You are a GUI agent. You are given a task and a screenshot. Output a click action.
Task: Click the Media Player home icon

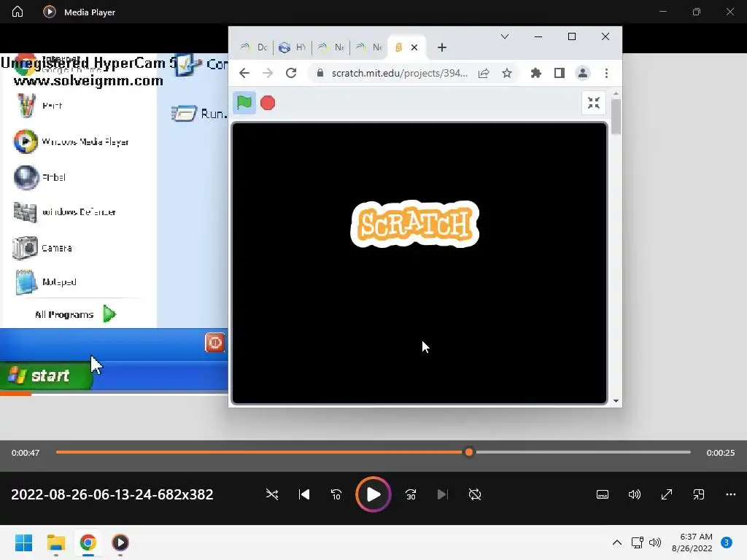pyautogui.click(x=18, y=12)
